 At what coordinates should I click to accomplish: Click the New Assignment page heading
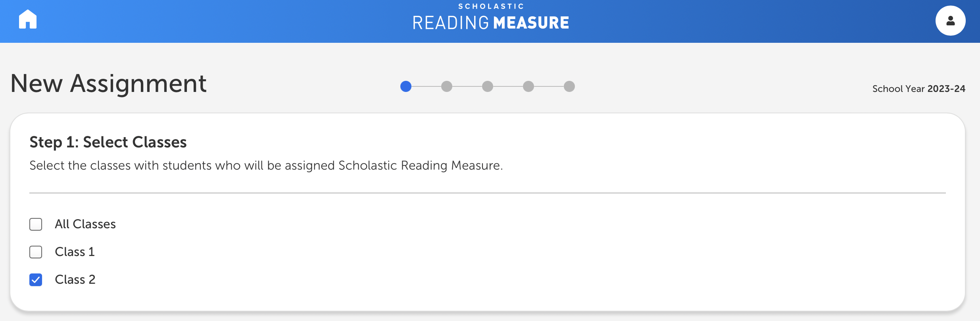(108, 84)
